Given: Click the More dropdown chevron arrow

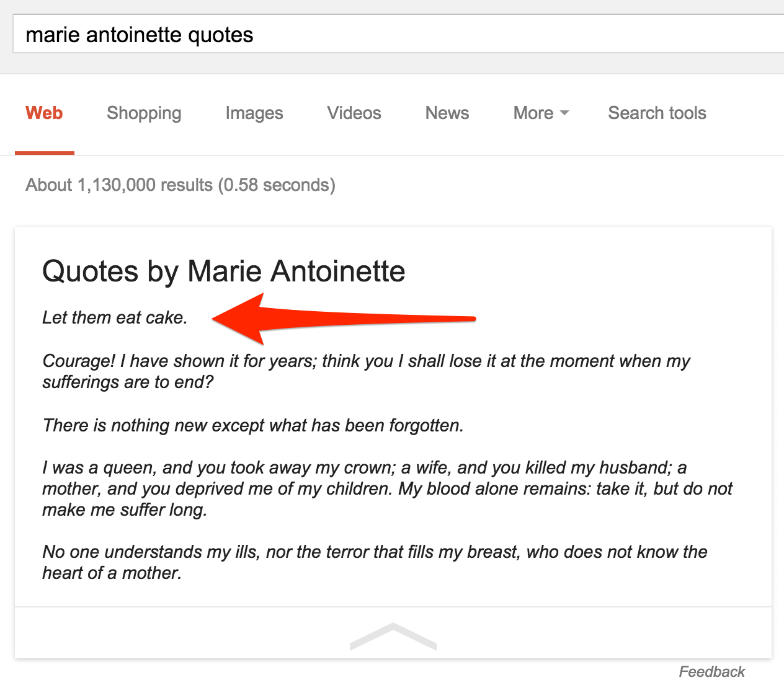Looking at the screenshot, I should [x=565, y=113].
